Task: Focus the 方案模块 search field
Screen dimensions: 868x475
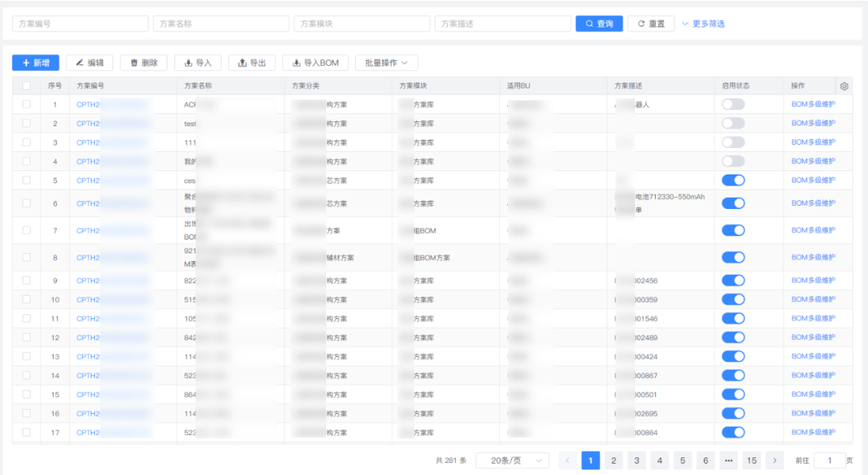Action: point(362,24)
